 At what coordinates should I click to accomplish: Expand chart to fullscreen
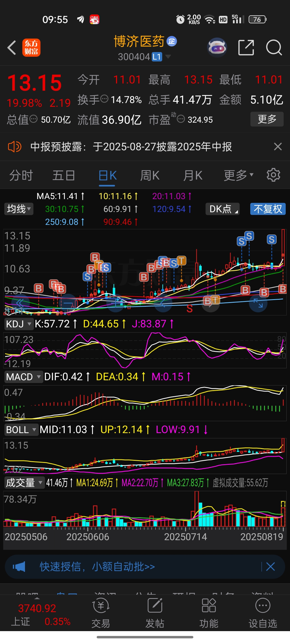[258, 303]
